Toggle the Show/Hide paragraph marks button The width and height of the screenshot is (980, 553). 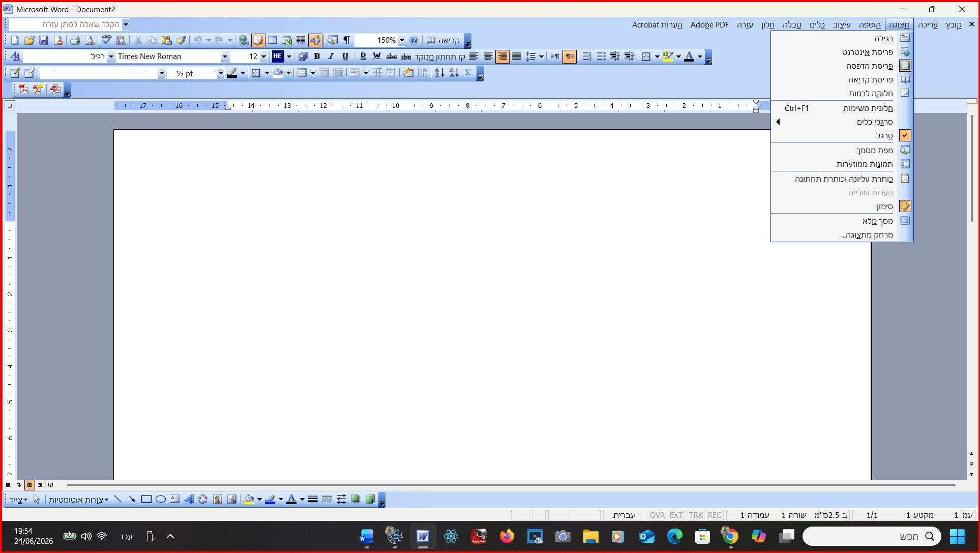point(346,40)
